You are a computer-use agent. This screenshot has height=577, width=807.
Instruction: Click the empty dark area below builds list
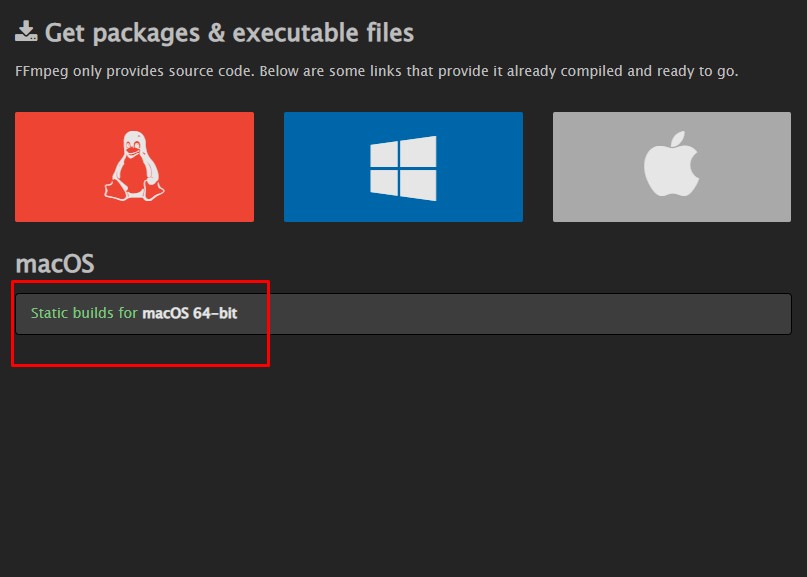(400, 460)
